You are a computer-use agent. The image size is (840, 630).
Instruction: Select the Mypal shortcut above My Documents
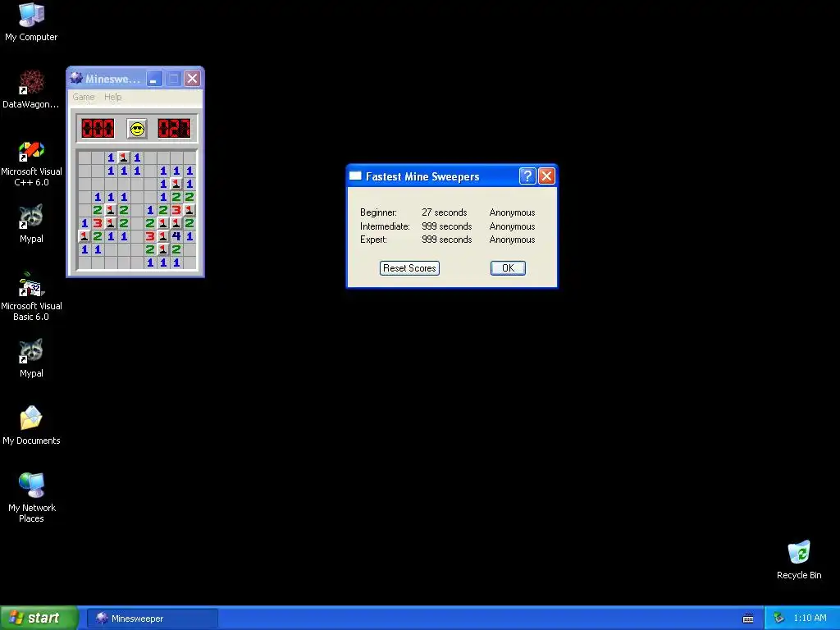click(31, 358)
